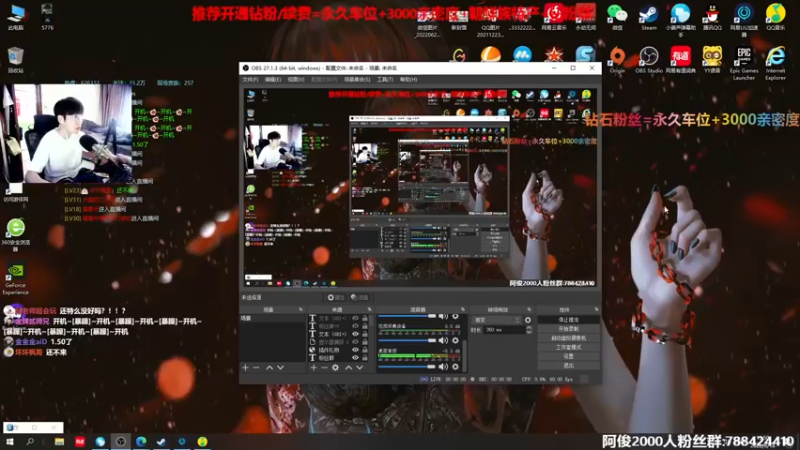Open 桌面音频 mixer gear settings
Viewport: 800px width, 450px height.
tap(455, 366)
